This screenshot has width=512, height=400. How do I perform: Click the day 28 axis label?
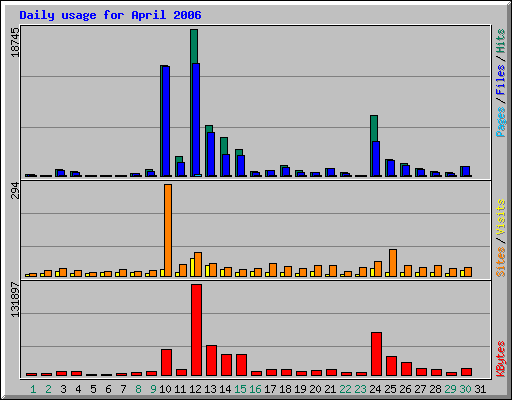point(435,389)
